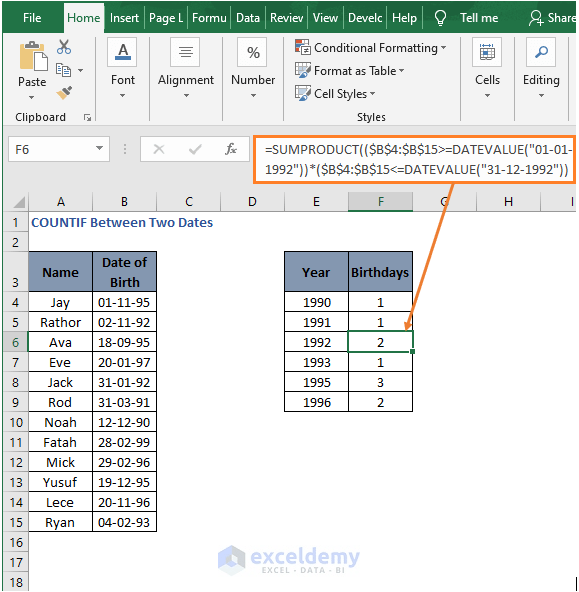Screen dimensions: 579x592
Task: Click the cell containing Noah
Action: [60, 422]
